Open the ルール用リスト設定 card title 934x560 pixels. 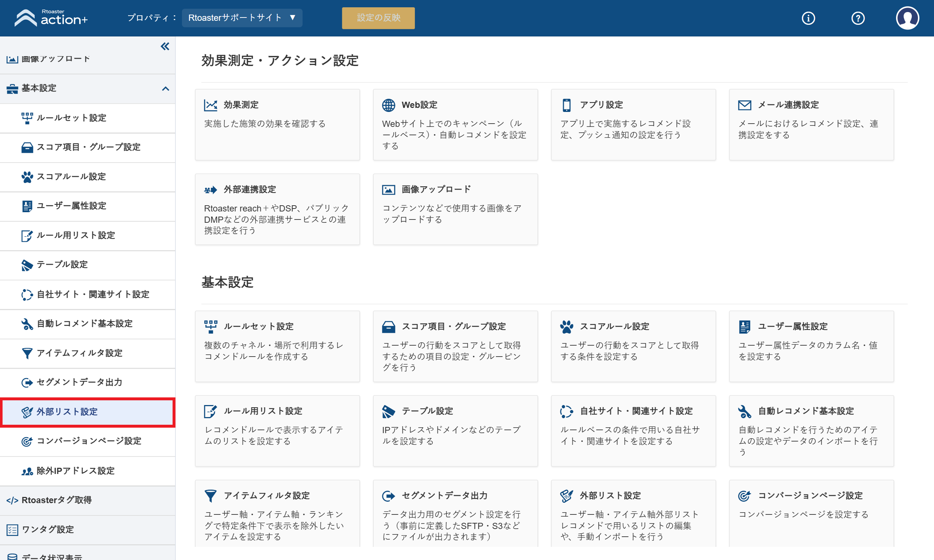[x=263, y=411]
